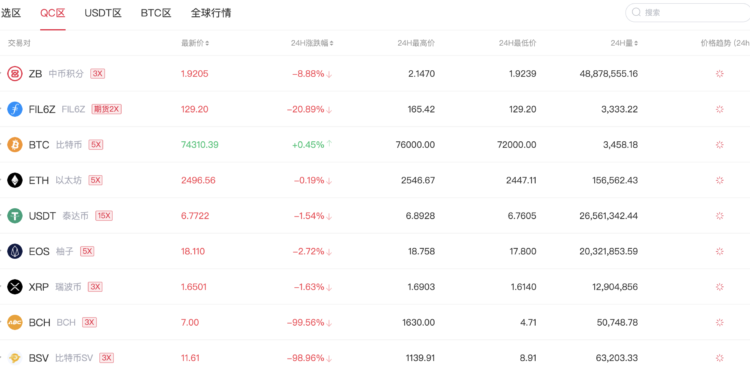This screenshot has height=375, width=750.
Task: Click the 3X leverage badge on BCH
Action: (89, 322)
